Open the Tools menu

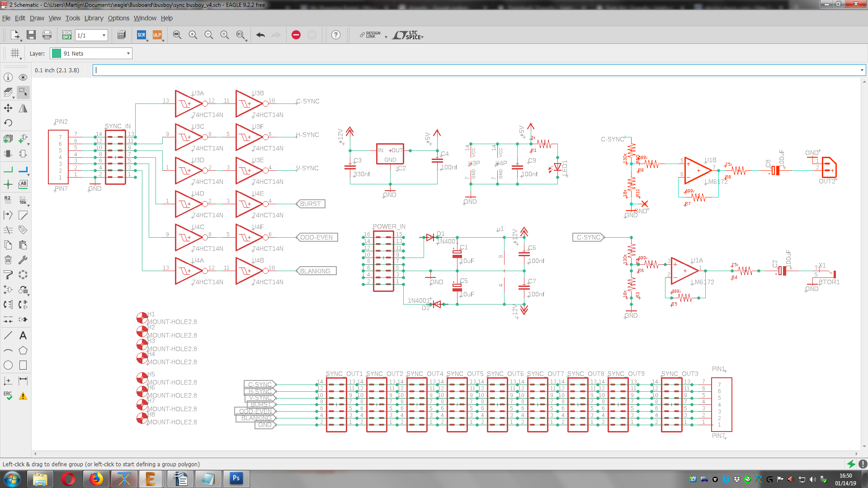pos(73,18)
